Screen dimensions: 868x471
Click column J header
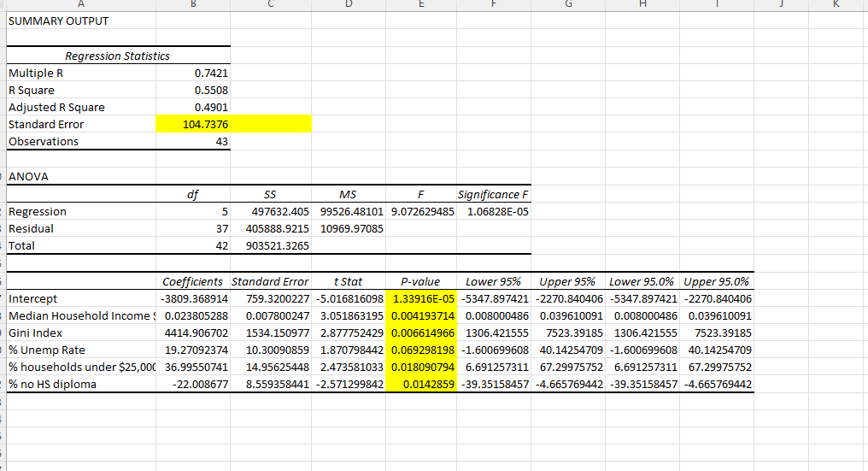coord(781,4)
